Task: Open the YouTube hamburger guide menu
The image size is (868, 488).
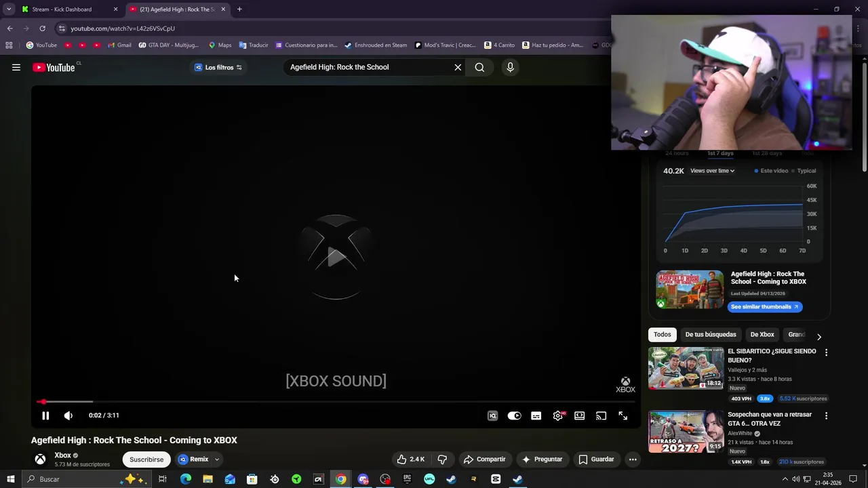Action: (16, 67)
